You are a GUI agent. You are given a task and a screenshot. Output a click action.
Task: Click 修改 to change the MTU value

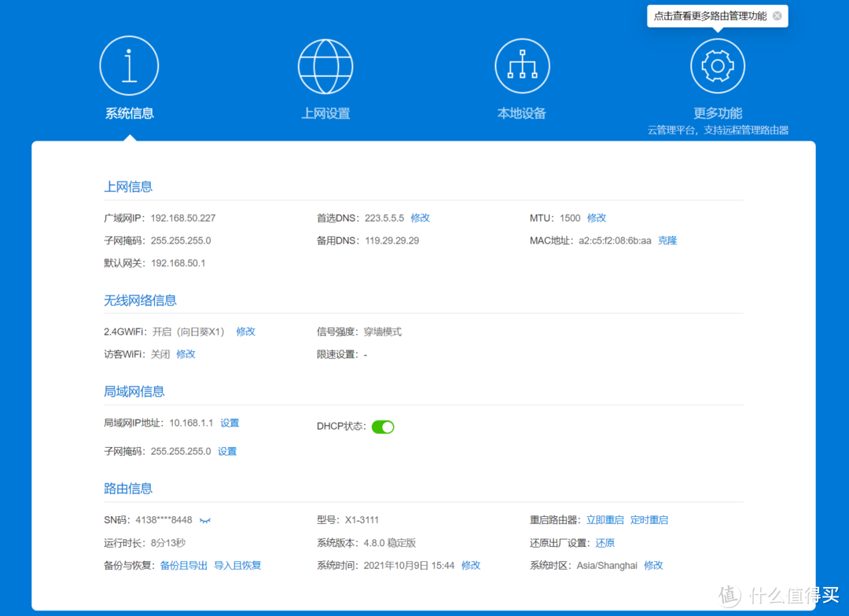pos(597,218)
